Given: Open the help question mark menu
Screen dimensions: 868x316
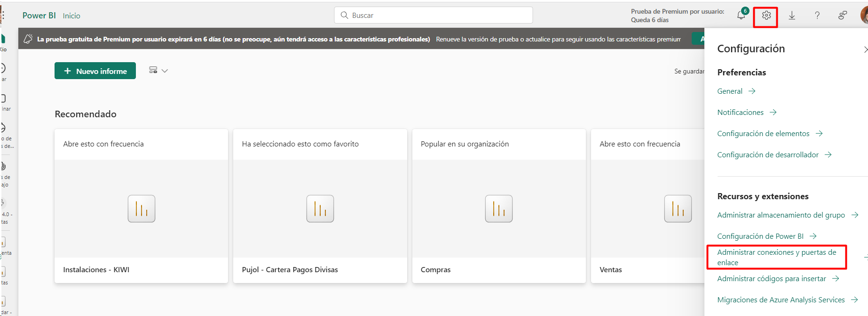Looking at the screenshot, I should pyautogui.click(x=817, y=16).
